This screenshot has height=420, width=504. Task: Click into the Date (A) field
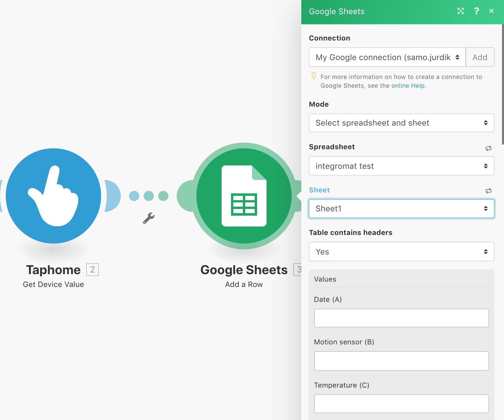click(401, 318)
